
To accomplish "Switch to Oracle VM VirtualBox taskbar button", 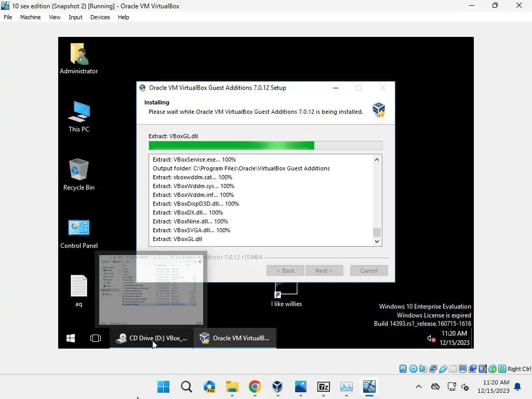I will point(235,338).
